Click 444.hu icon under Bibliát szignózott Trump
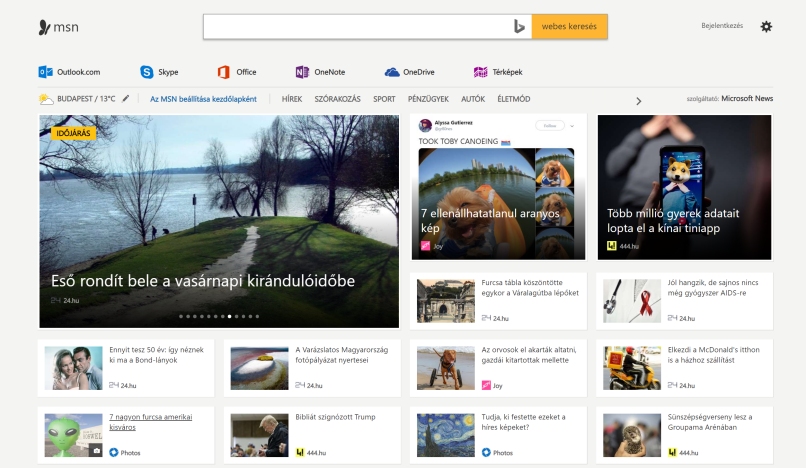Screen dimensions: 806x468 [x=300, y=453]
